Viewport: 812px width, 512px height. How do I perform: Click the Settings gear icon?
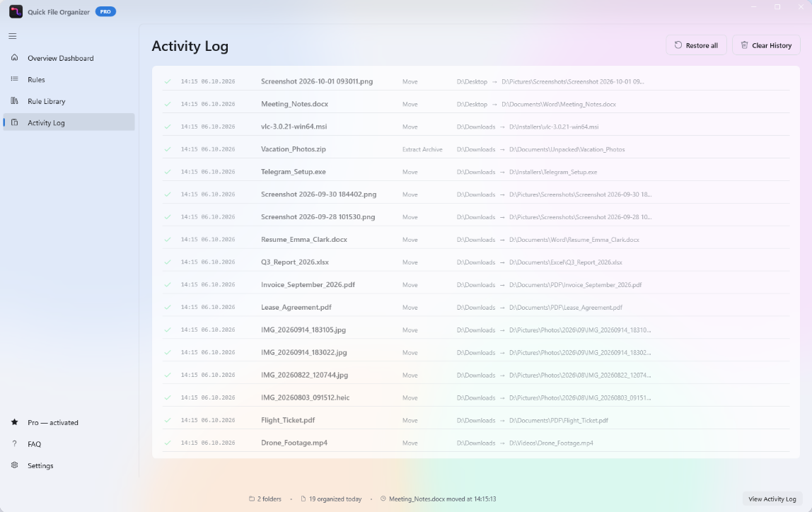click(14, 465)
